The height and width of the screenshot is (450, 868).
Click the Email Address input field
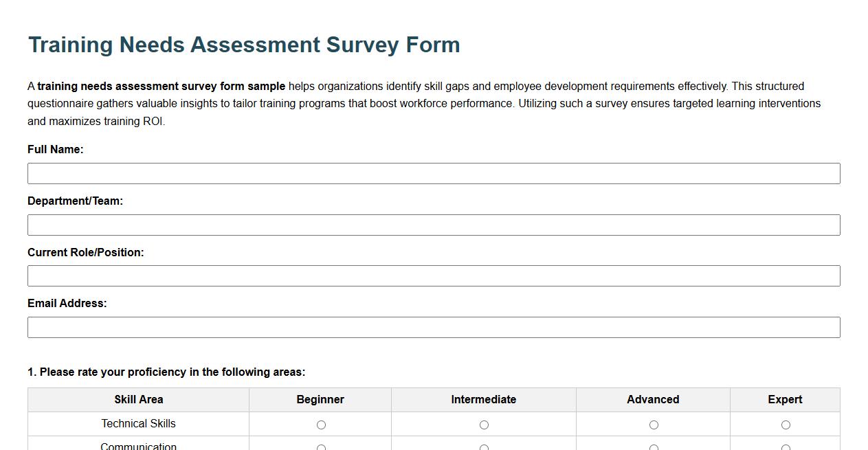point(433,327)
